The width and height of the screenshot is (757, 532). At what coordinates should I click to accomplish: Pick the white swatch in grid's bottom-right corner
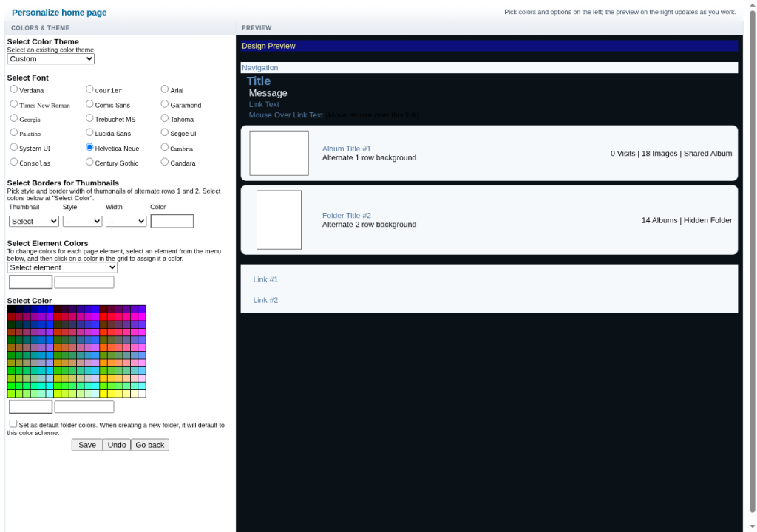pos(142,394)
